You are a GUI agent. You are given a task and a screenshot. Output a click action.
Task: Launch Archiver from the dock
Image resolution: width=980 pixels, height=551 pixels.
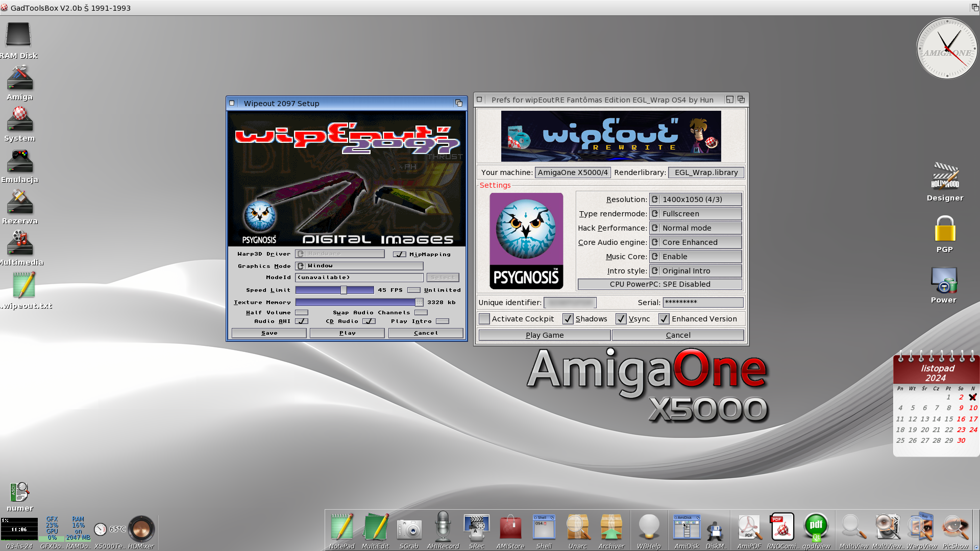coord(611,528)
